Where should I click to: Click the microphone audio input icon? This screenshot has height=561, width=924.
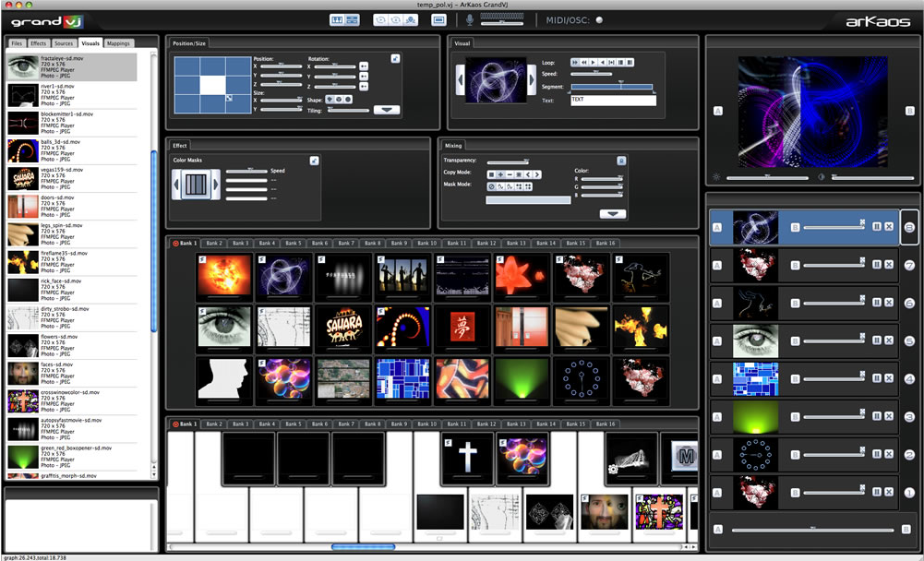pyautogui.click(x=470, y=20)
